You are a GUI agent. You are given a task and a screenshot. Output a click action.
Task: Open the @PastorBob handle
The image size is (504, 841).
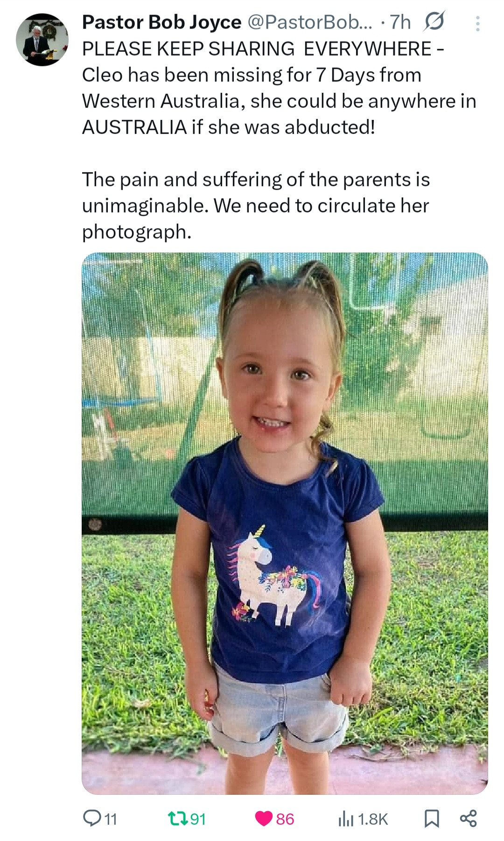tap(309, 22)
